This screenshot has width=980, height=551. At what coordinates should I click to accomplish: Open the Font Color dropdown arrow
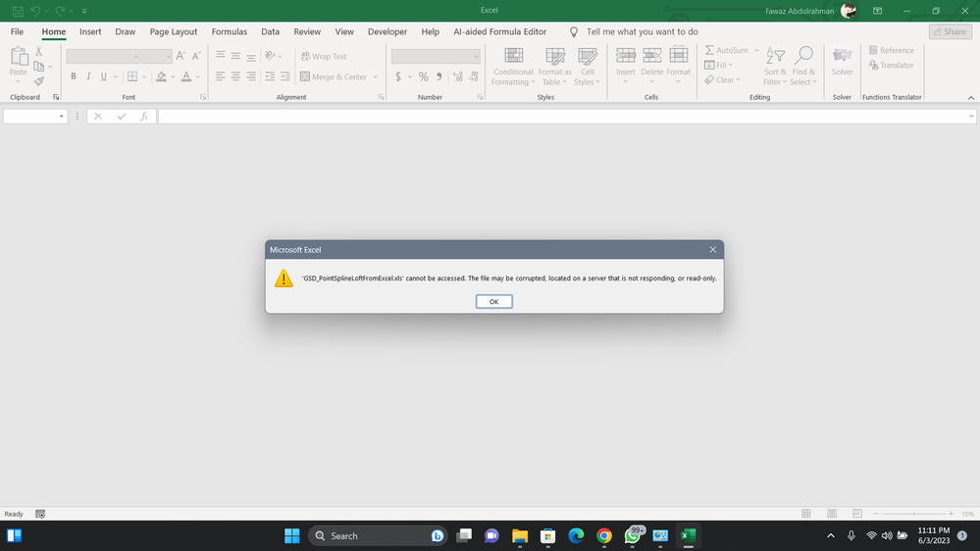pos(197,76)
